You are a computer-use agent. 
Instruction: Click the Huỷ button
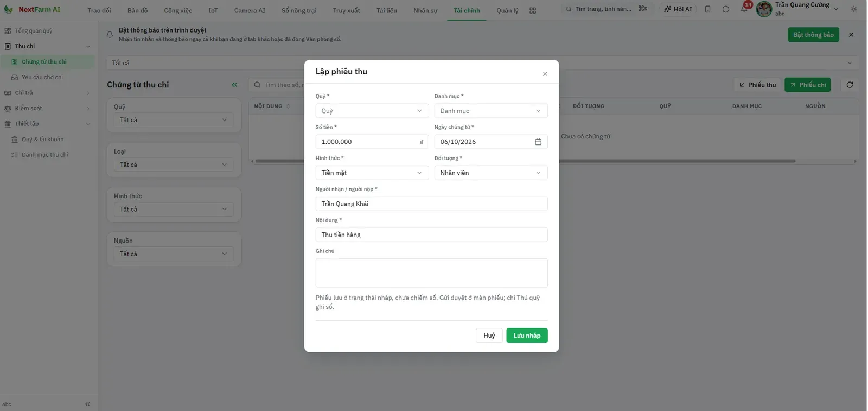pyautogui.click(x=489, y=336)
